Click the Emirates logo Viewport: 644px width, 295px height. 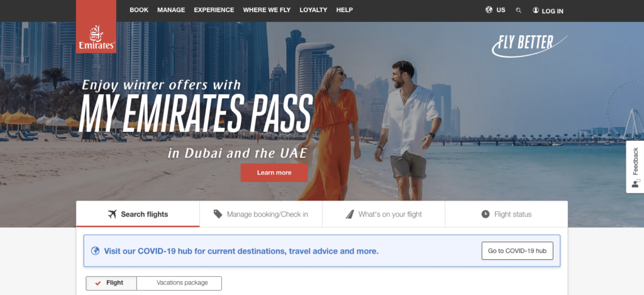(96, 26)
